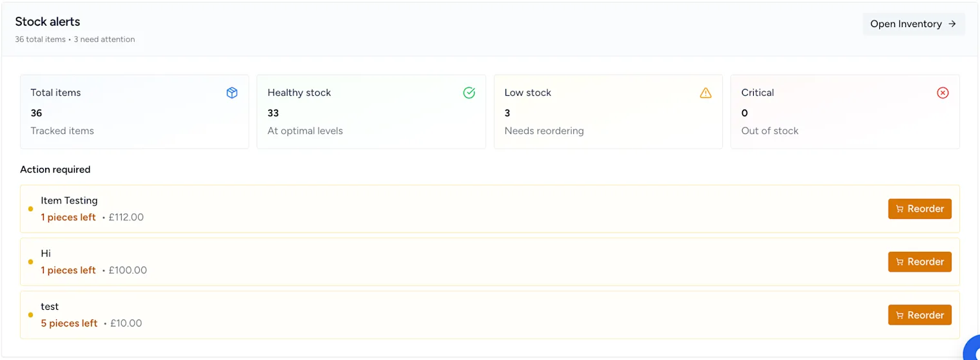The image size is (980, 360).
Task: Select the Total items card
Action: (134, 112)
